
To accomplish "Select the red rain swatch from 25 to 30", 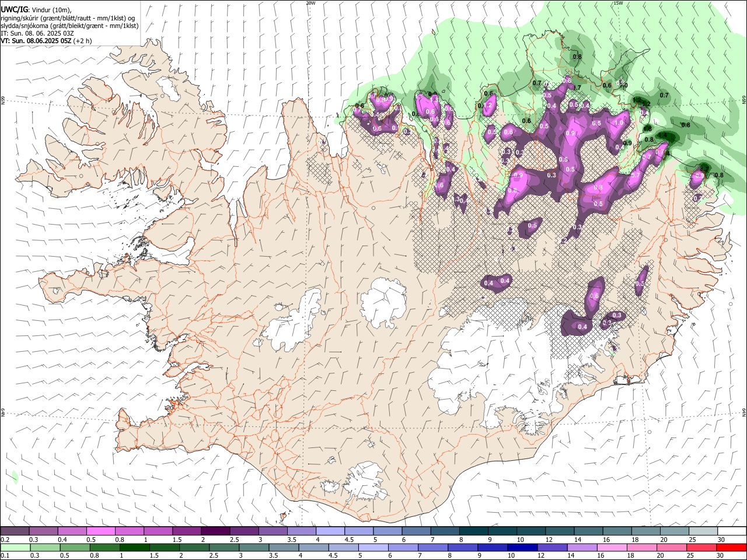I will pyautogui.click(x=702, y=548).
